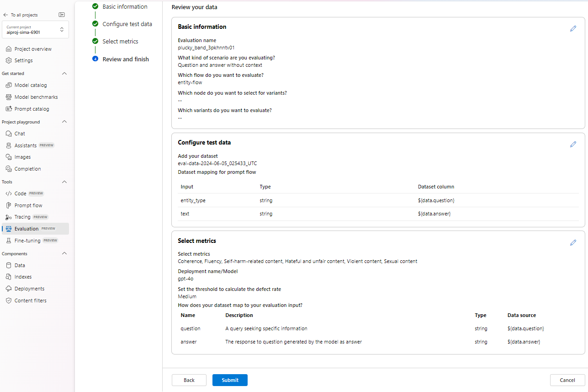
Task: Return to all projects
Action: coord(20,15)
